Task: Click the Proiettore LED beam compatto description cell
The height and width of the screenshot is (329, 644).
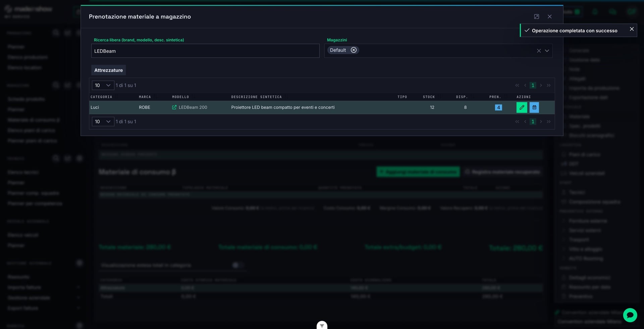Action: 283,107
